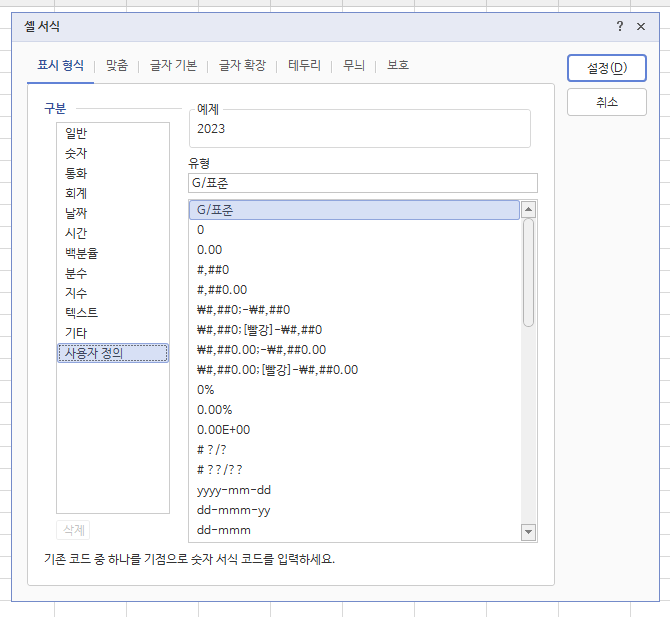Switch to the 표시 형식 tab

tap(60, 65)
